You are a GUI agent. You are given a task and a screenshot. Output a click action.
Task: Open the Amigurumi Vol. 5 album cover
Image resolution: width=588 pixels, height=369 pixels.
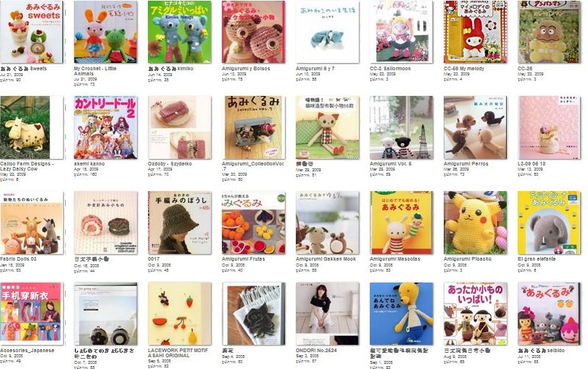pyautogui.click(x=401, y=127)
